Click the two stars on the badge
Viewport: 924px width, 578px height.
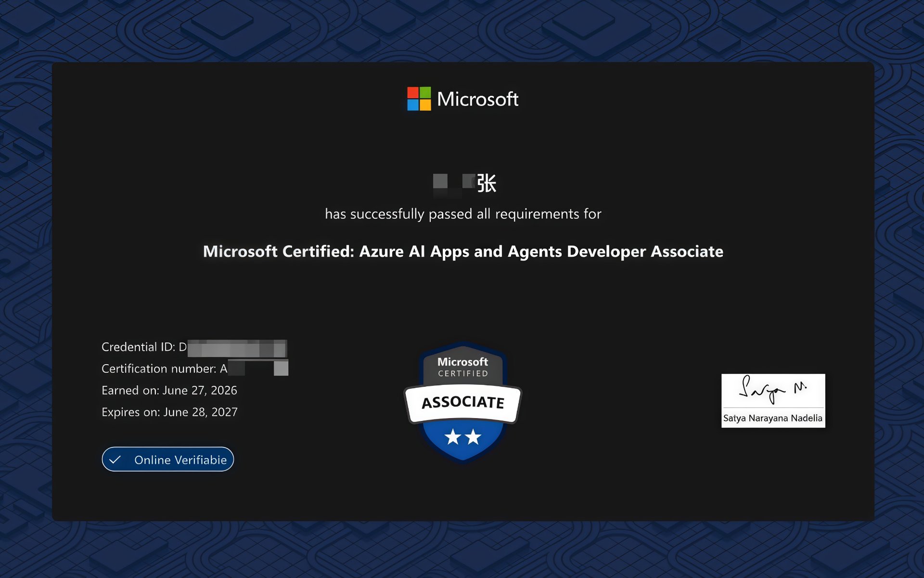(x=463, y=437)
